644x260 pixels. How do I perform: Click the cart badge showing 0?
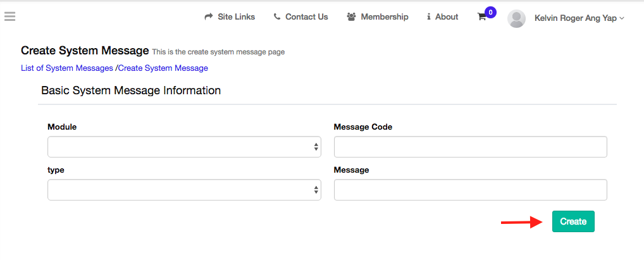coord(490,11)
